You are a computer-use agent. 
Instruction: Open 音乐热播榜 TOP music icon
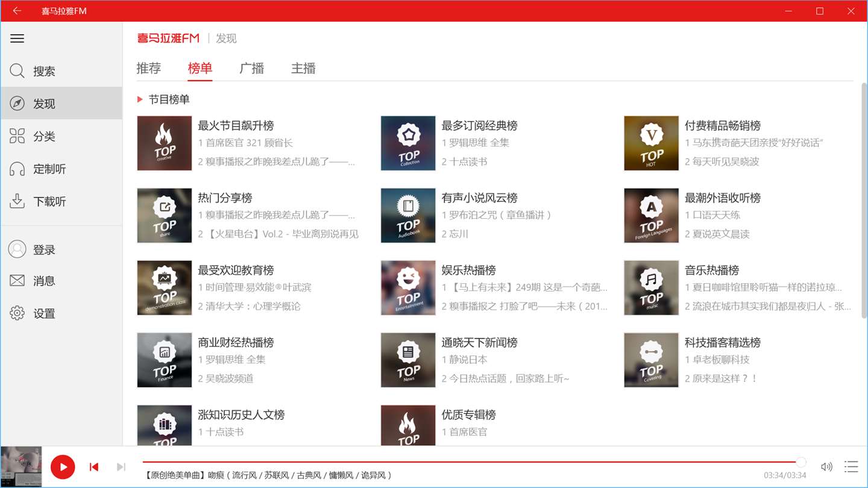point(652,288)
